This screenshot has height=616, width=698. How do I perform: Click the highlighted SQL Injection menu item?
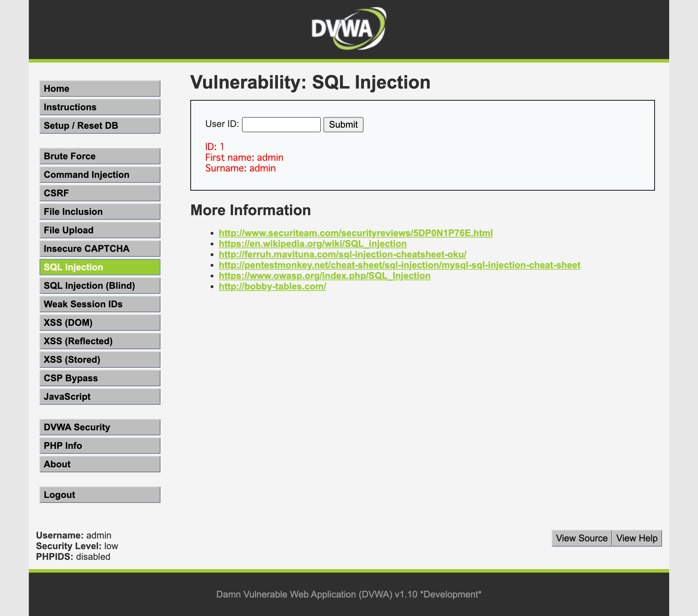[x=100, y=267]
